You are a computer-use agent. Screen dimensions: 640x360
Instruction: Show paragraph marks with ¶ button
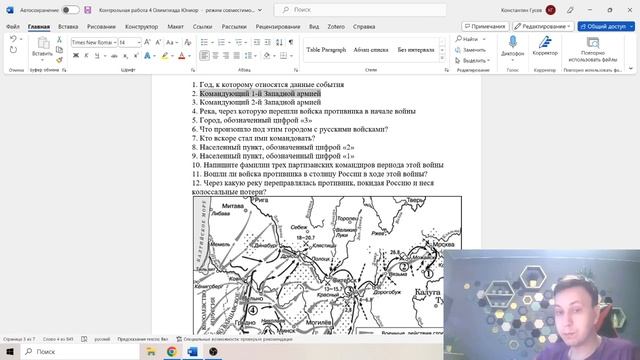click(x=291, y=42)
